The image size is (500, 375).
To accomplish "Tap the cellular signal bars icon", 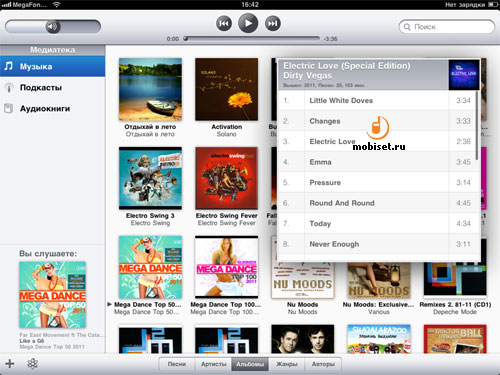I will point(6,5).
